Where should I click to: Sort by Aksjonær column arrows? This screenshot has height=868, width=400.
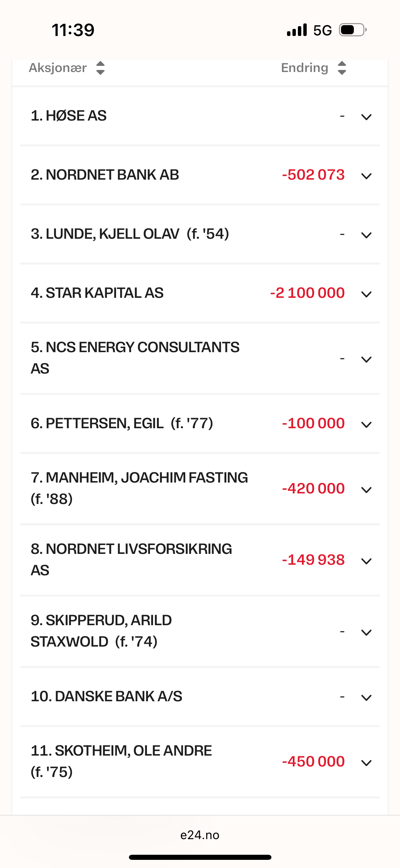click(x=100, y=68)
